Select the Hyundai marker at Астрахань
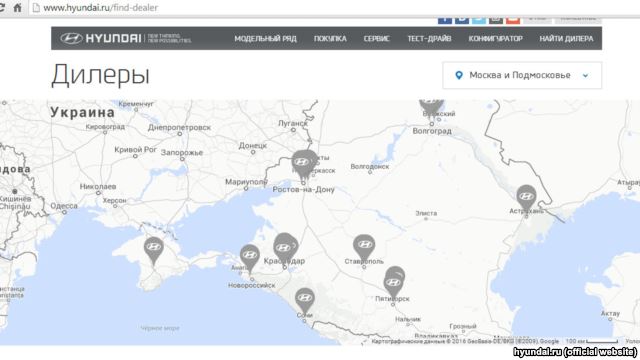This screenshot has width=640, height=360. pyautogui.click(x=526, y=199)
